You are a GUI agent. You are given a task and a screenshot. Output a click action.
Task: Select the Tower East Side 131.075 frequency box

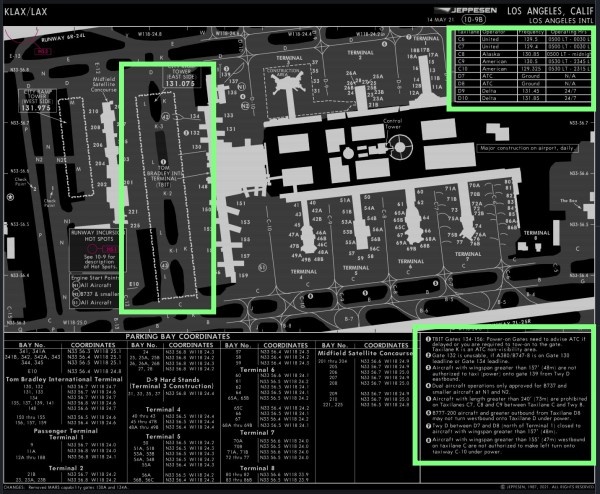coord(180,80)
